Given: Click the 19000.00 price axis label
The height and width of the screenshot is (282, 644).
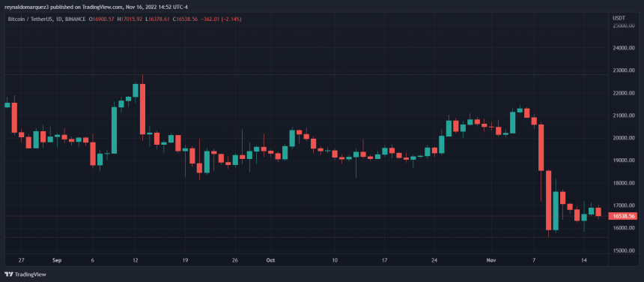Looking at the screenshot, I should click(x=624, y=160).
